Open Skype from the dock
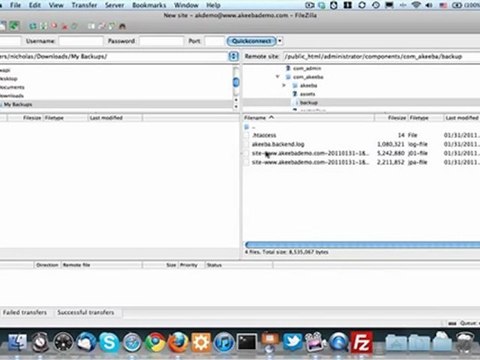 pos(109,342)
